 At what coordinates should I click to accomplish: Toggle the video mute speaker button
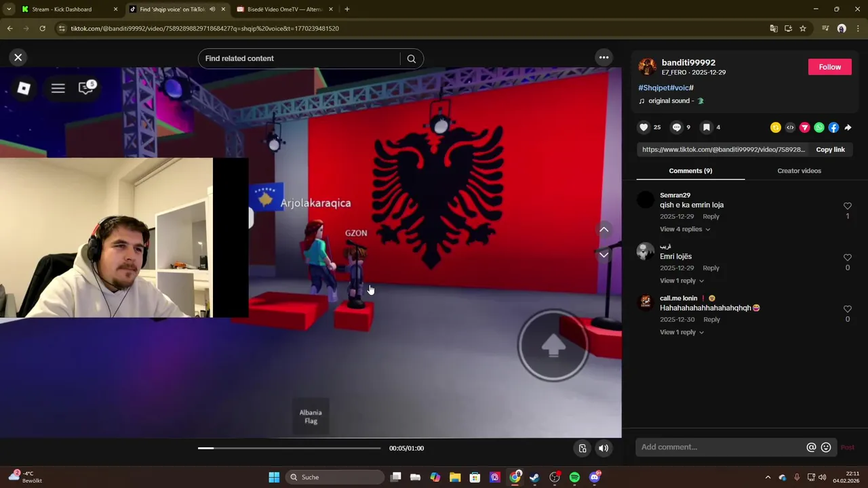[x=603, y=448]
